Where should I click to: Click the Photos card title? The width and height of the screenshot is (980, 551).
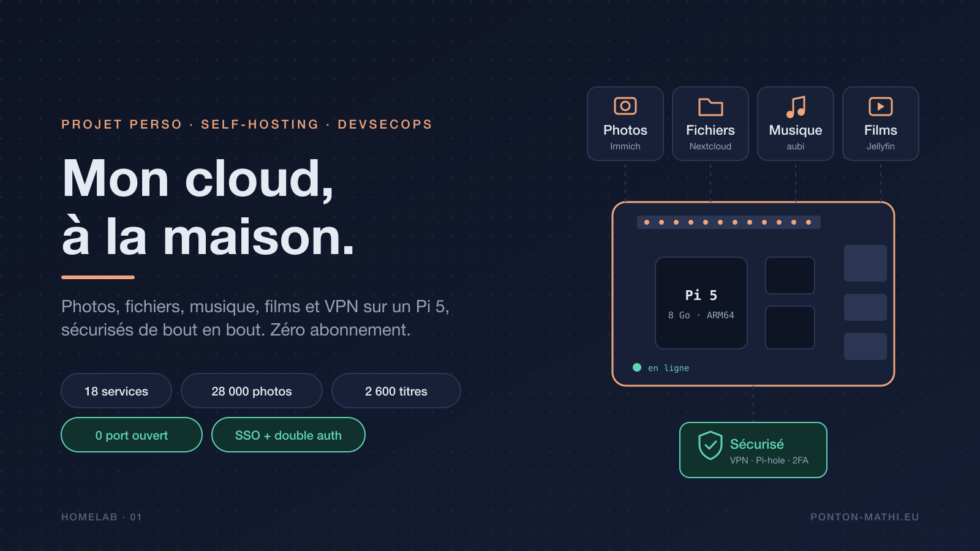[625, 130]
